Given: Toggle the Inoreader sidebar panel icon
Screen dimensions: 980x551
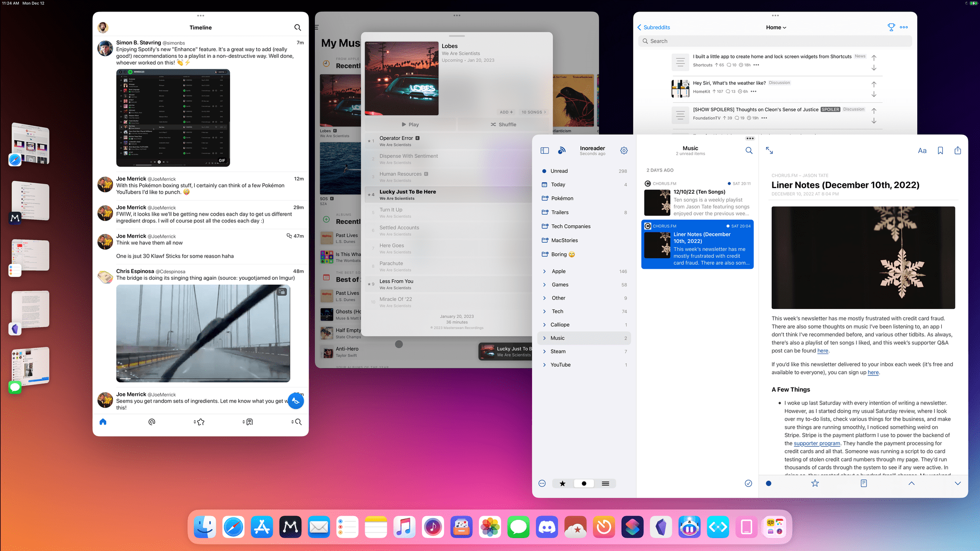Looking at the screenshot, I should pyautogui.click(x=545, y=151).
